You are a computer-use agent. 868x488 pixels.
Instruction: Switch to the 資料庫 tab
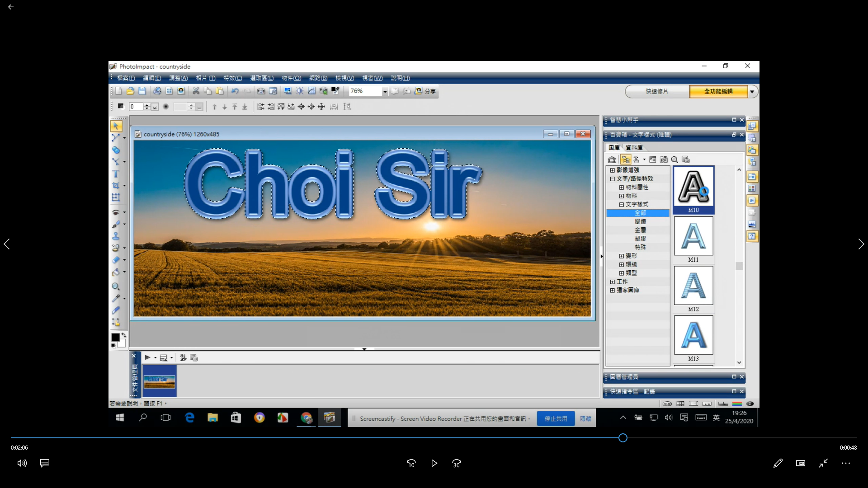tap(634, 148)
